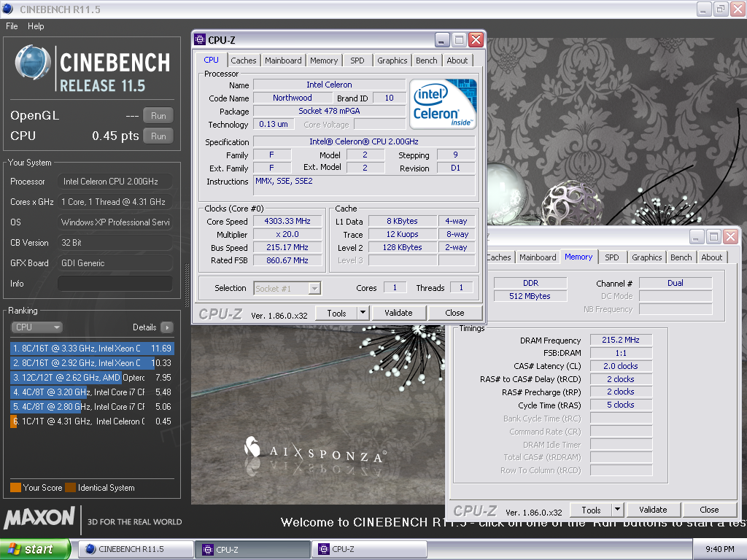Click the Identical System brown legend swatch
This screenshot has height=560, width=747.
pyautogui.click(x=71, y=488)
